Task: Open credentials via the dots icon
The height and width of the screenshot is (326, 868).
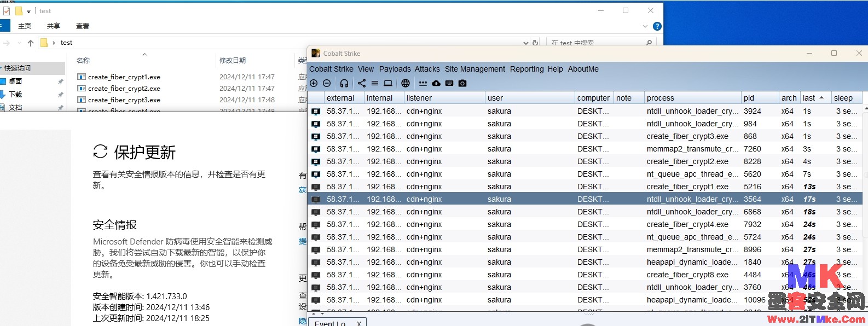Action: click(423, 83)
